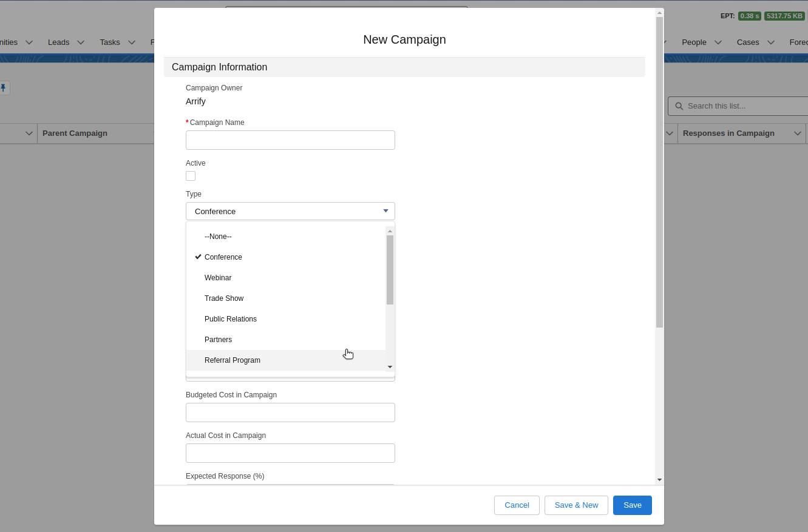Screen dimensions: 808x532
Task: Open Responses in Campaign column menu chevron
Action: [798, 133]
